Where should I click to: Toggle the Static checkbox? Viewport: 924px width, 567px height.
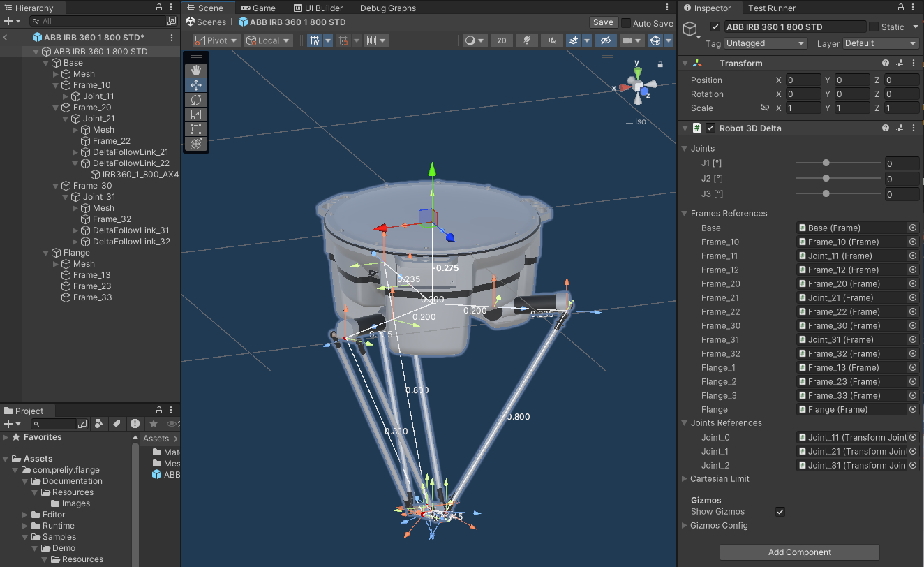click(874, 27)
